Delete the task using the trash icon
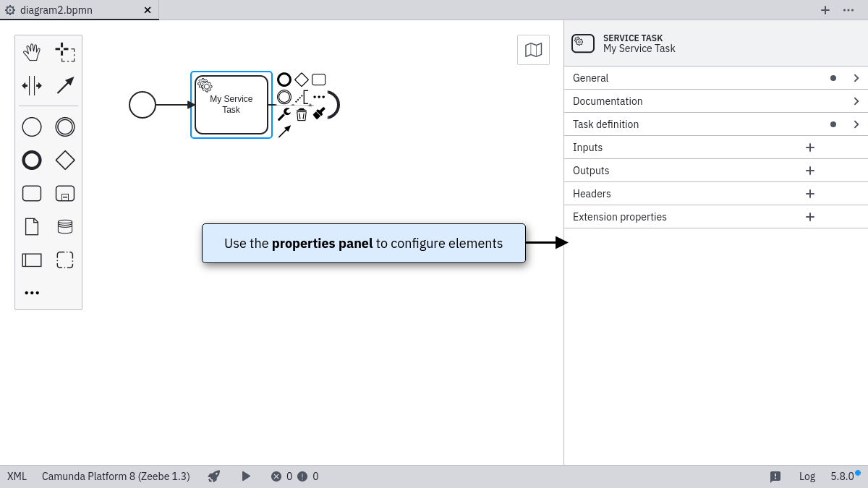868x488 pixels. tap(302, 114)
